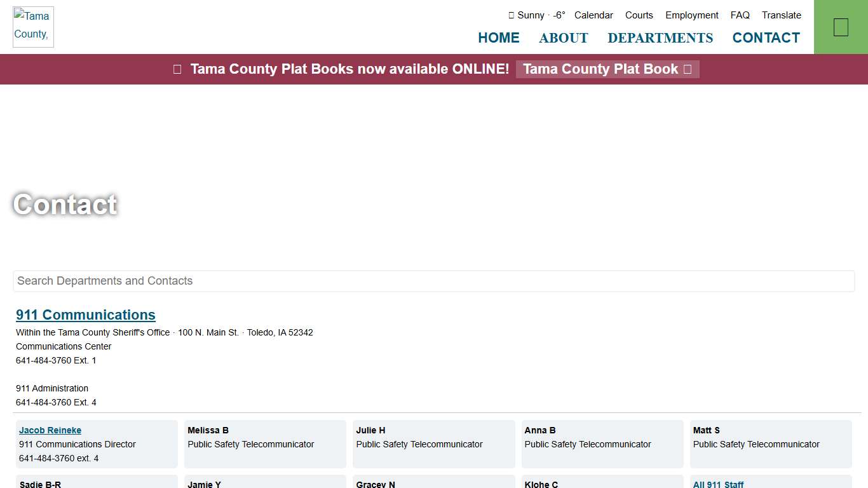Select the Julie H staff card
868x488 pixels.
tap(433, 444)
